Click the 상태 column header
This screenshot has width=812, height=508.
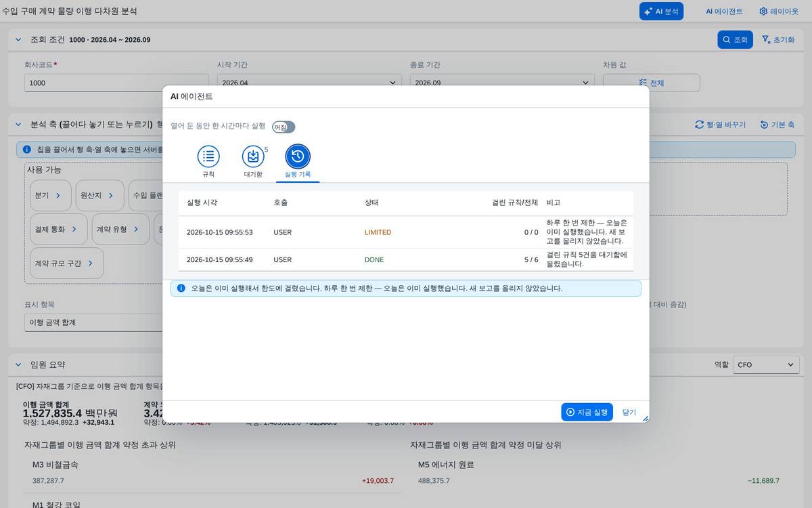(x=371, y=203)
